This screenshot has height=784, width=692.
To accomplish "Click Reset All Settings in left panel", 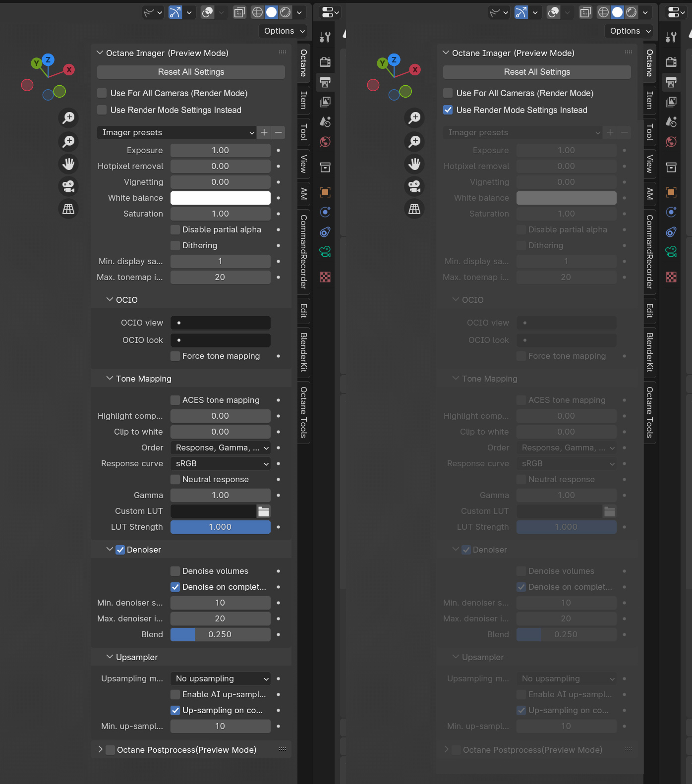I will 191,72.
